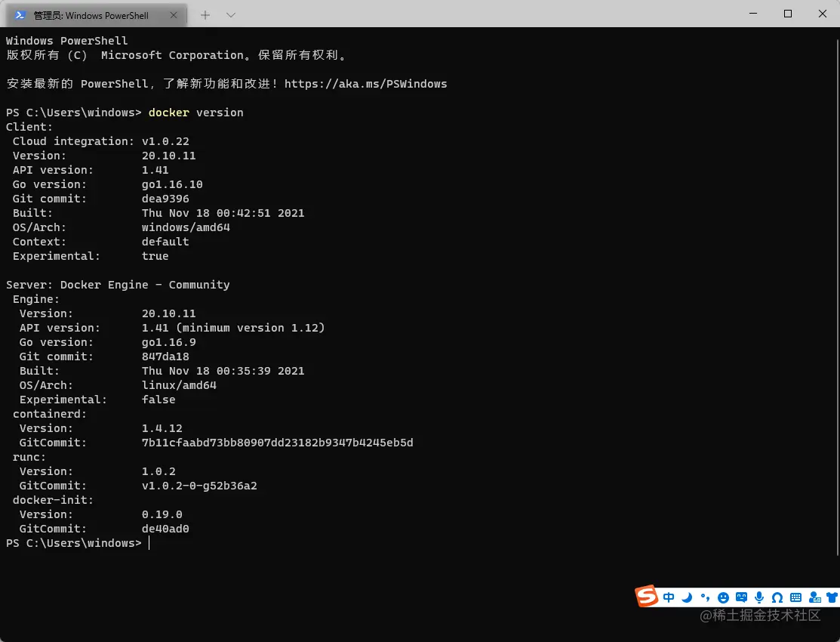Viewport: 840px width, 642px height.
Task: Minimize the terminal window
Action: (753, 14)
